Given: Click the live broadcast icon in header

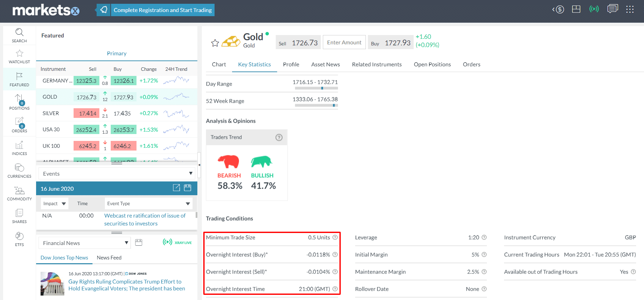Looking at the screenshot, I should (594, 9).
